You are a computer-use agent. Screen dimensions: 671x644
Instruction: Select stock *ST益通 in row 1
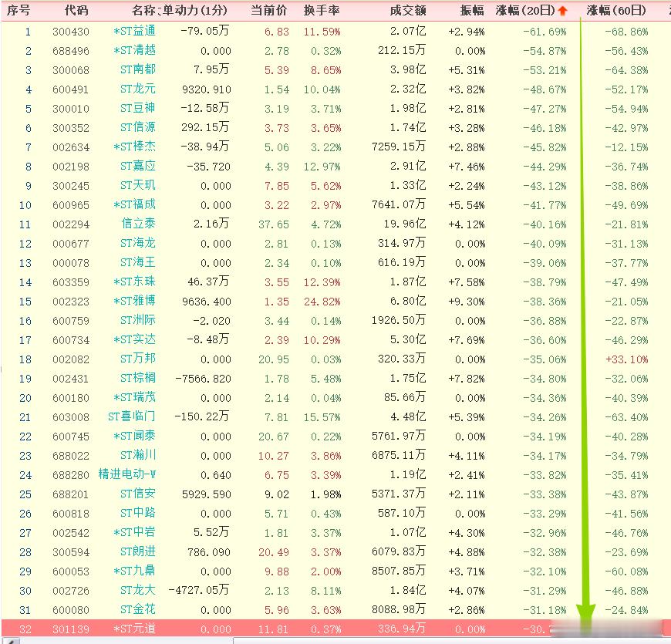(x=135, y=32)
